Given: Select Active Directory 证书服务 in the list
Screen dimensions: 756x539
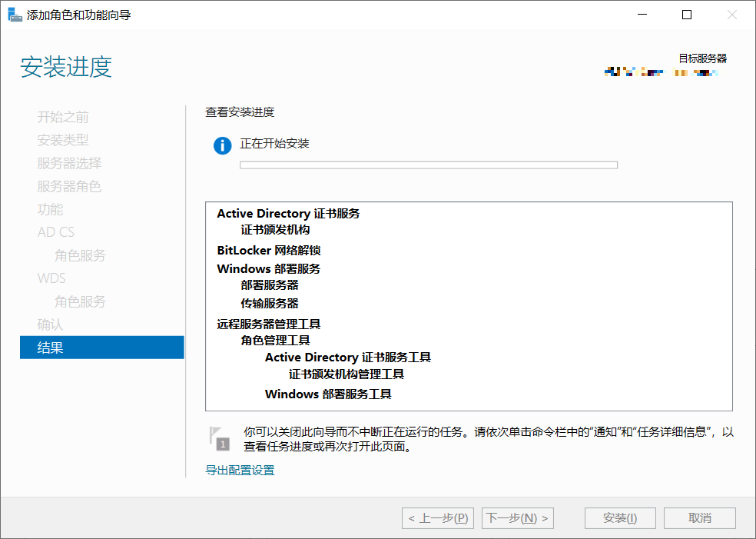Looking at the screenshot, I should 287,213.
